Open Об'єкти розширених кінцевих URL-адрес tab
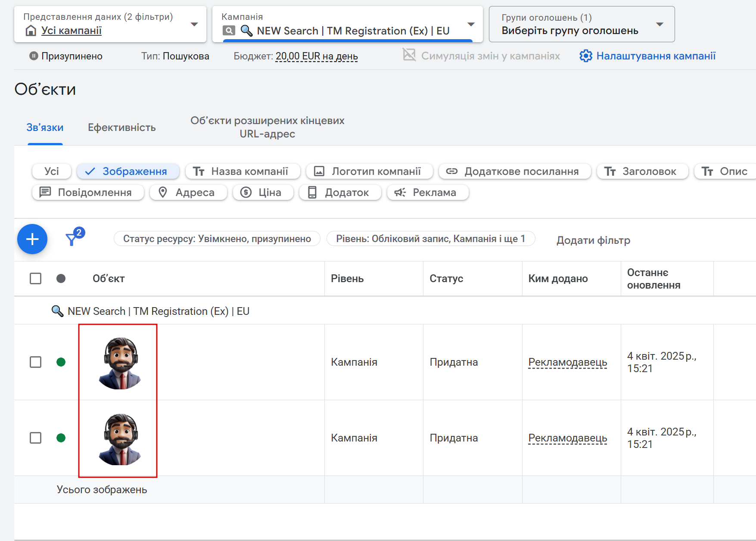Screen dimensions: 756x541 [267, 127]
